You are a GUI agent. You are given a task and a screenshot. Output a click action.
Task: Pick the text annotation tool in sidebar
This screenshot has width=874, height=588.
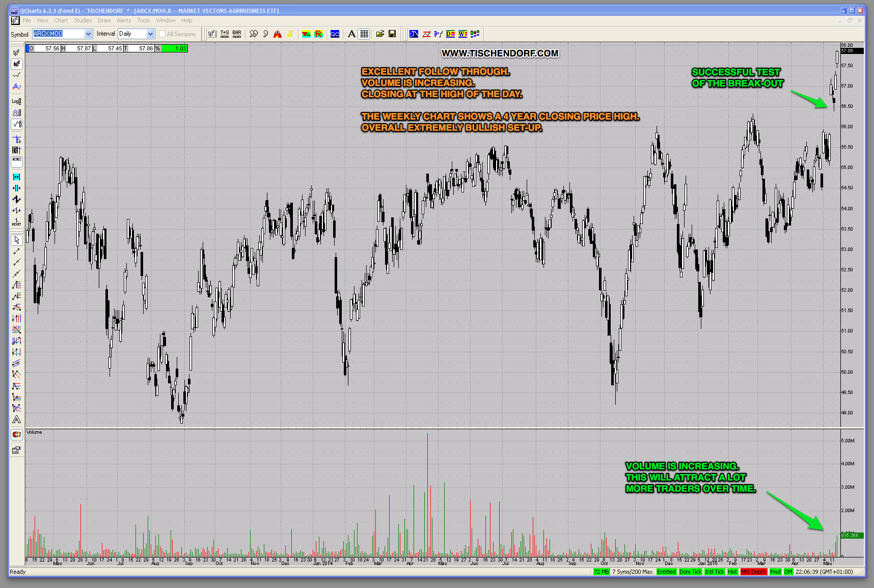pyautogui.click(x=16, y=419)
